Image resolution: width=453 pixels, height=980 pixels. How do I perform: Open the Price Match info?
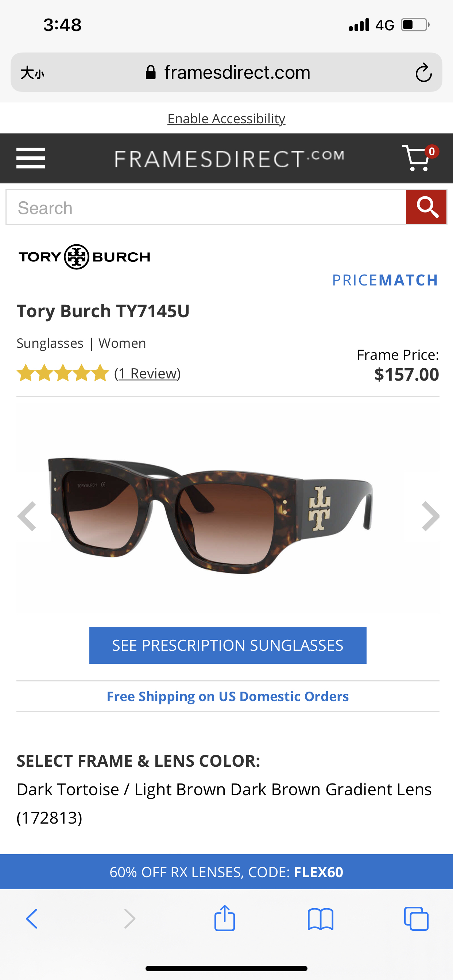coord(385,280)
